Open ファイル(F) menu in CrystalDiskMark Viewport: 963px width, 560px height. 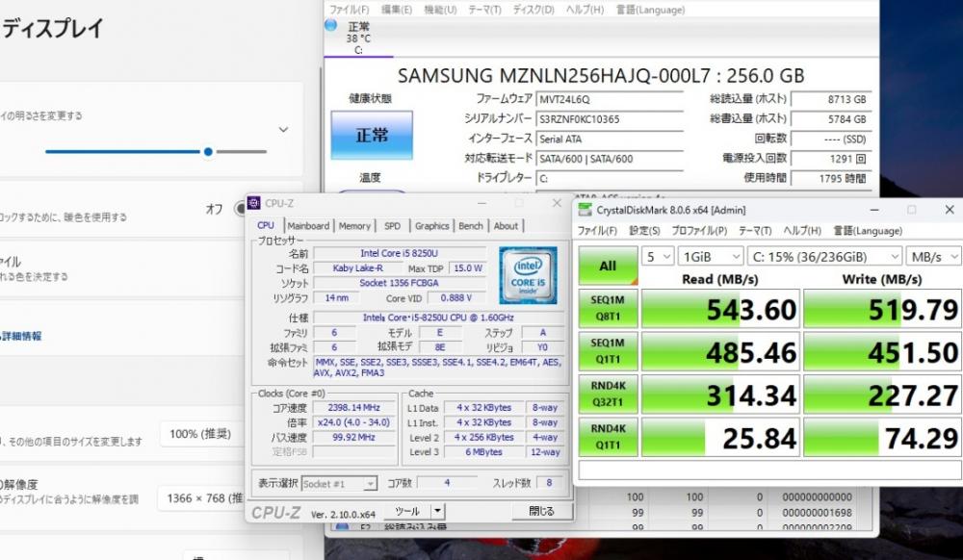(597, 231)
